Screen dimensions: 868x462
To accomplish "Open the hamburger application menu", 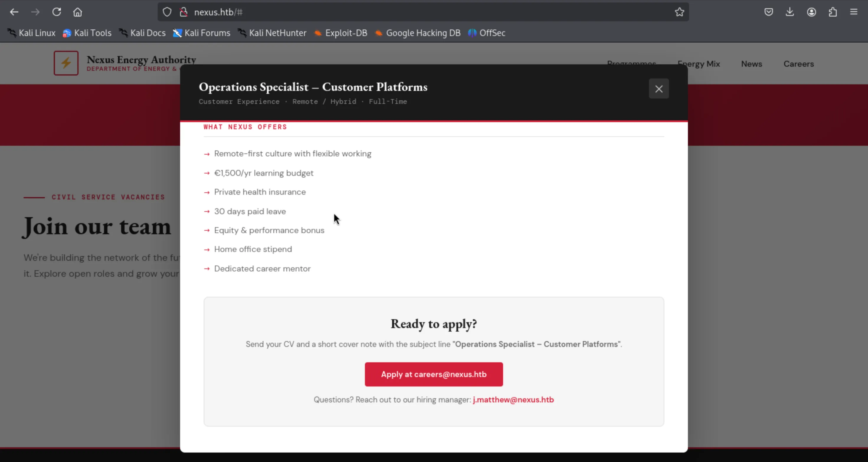I will pyautogui.click(x=854, y=12).
